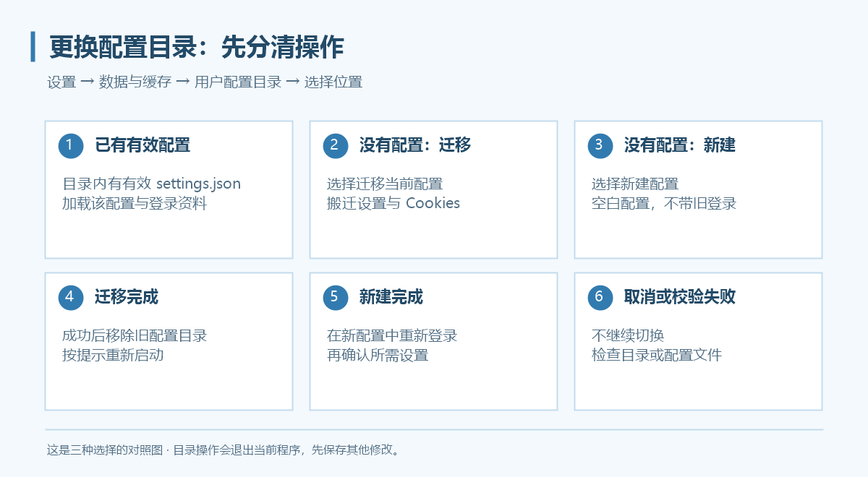
Task: Click the line 按提示重新启动
Action: (113, 355)
